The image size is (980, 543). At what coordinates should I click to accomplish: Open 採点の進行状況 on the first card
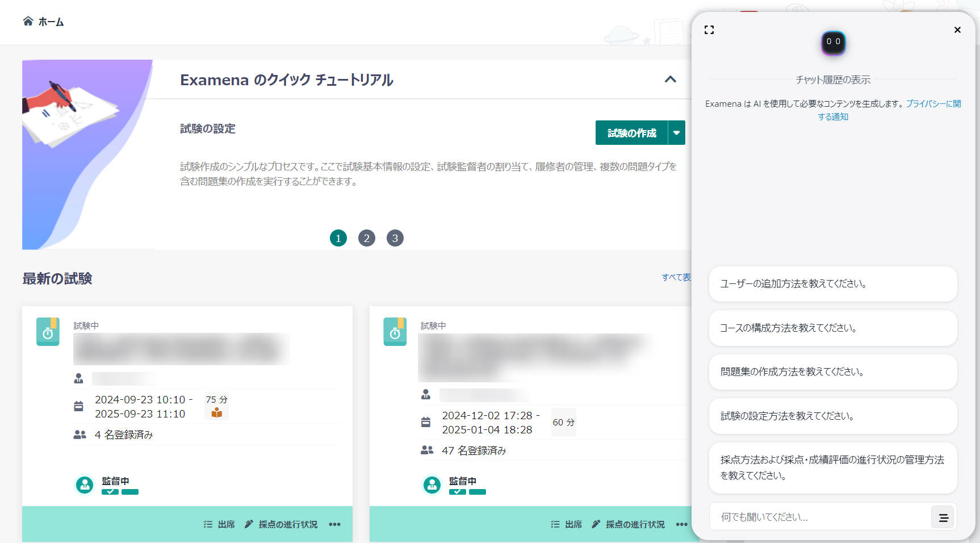click(x=281, y=524)
